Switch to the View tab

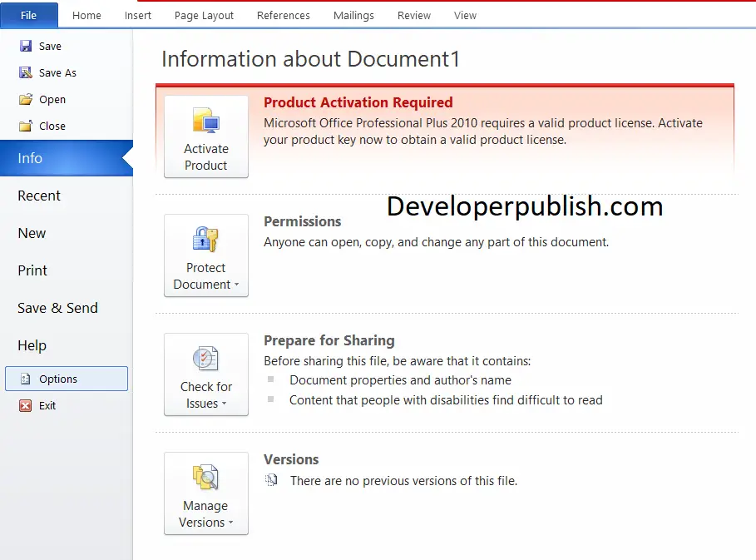(x=465, y=16)
